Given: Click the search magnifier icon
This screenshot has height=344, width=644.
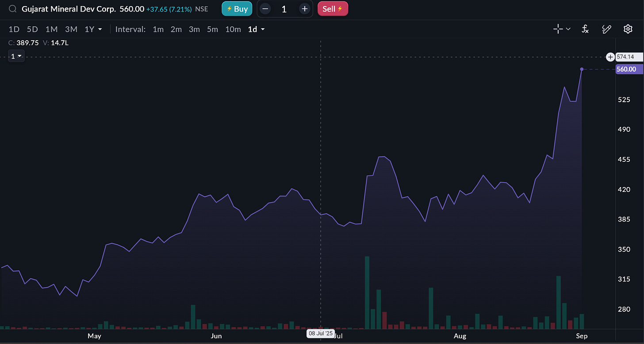Looking at the screenshot, I should 13,9.
